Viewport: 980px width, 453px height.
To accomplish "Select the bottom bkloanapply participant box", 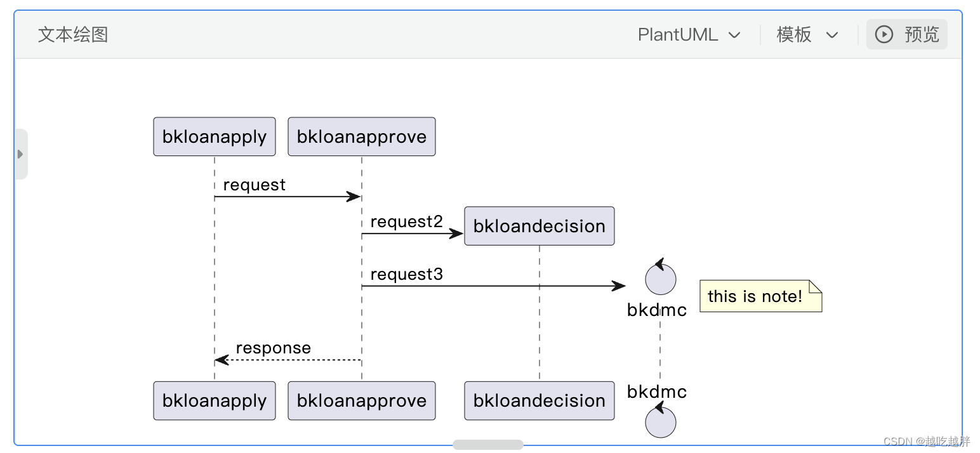I will coord(215,400).
